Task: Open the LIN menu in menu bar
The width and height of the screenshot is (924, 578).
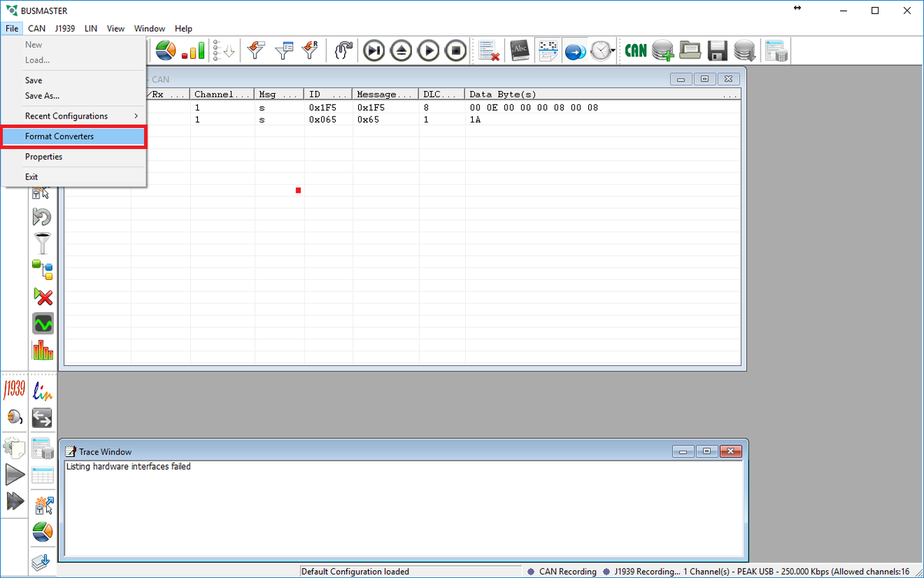Action: click(x=91, y=29)
